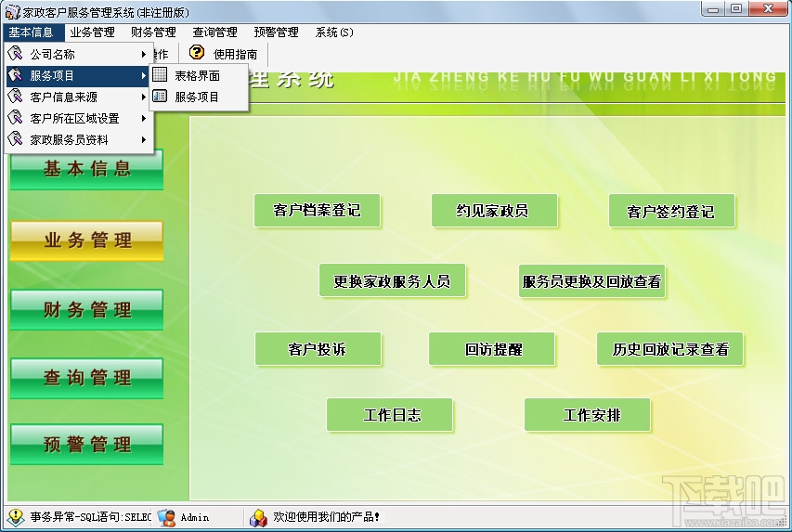The height and width of the screenshot is (532, 792).
Task: Open the 使用指南 toolbar item
Action: tap(223, 53)
